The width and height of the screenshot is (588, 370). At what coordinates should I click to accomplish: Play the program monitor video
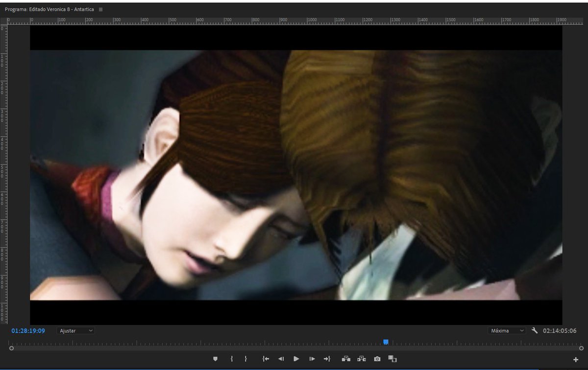[x=296, y=359]
